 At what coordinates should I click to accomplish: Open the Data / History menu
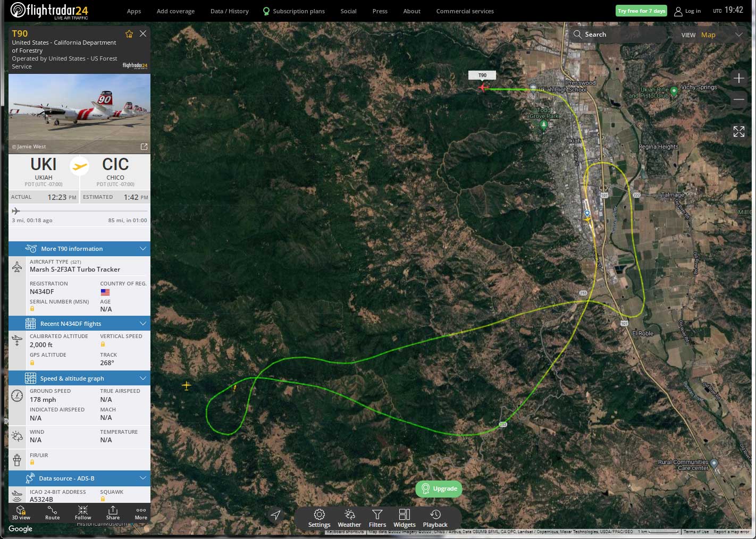(230, 11)
